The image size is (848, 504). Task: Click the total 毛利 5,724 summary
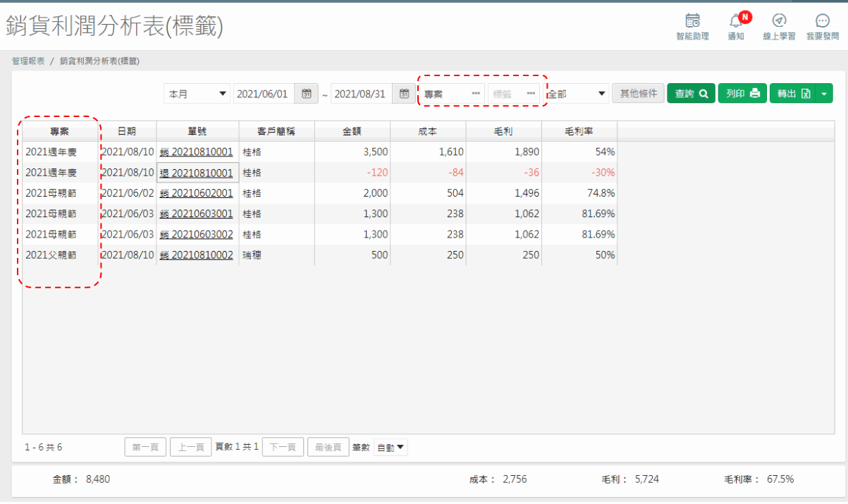pyautogui.click(x=629, y=479)
